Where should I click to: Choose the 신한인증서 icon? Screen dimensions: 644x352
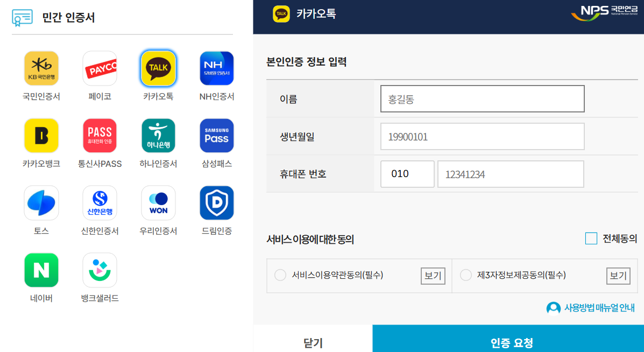click(x=100, y=203)
